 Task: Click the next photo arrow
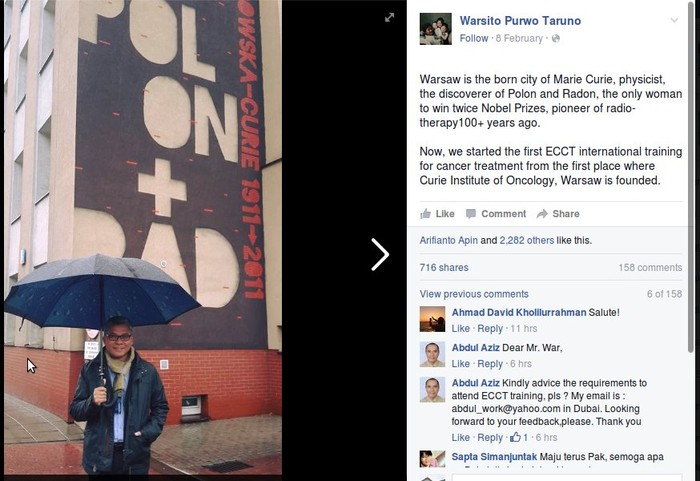point(380,255)
